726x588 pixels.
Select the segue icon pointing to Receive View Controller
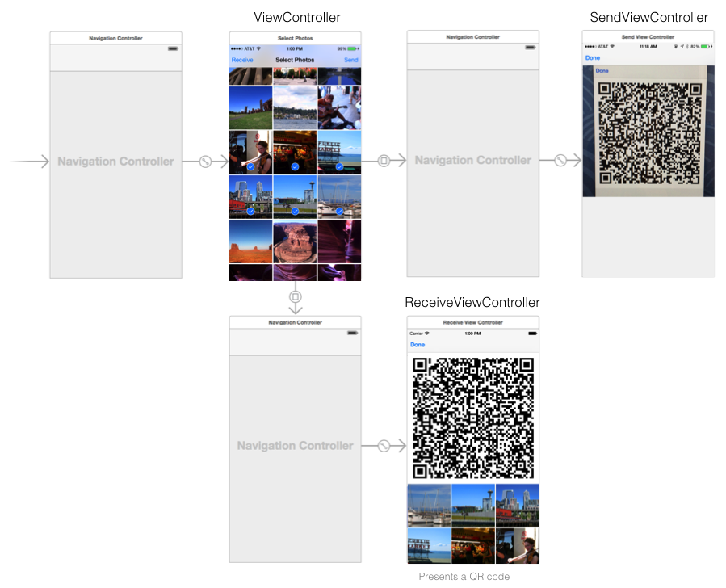click(384, 446)
